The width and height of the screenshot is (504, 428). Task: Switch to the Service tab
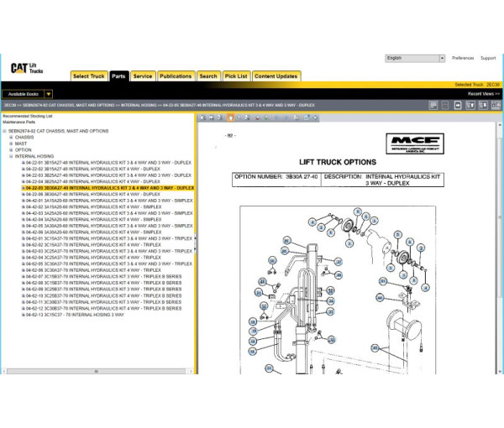tap(143, 76)
